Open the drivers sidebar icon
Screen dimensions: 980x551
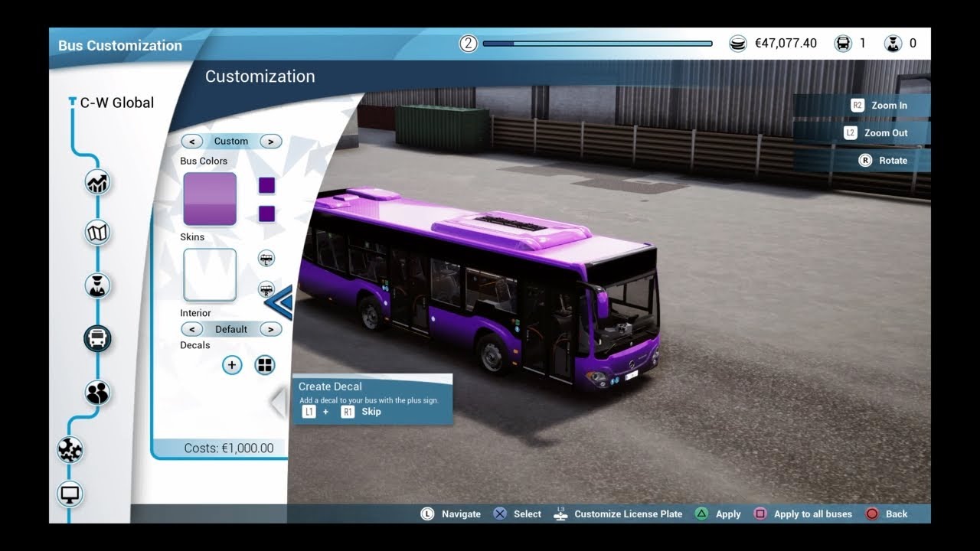98,285
